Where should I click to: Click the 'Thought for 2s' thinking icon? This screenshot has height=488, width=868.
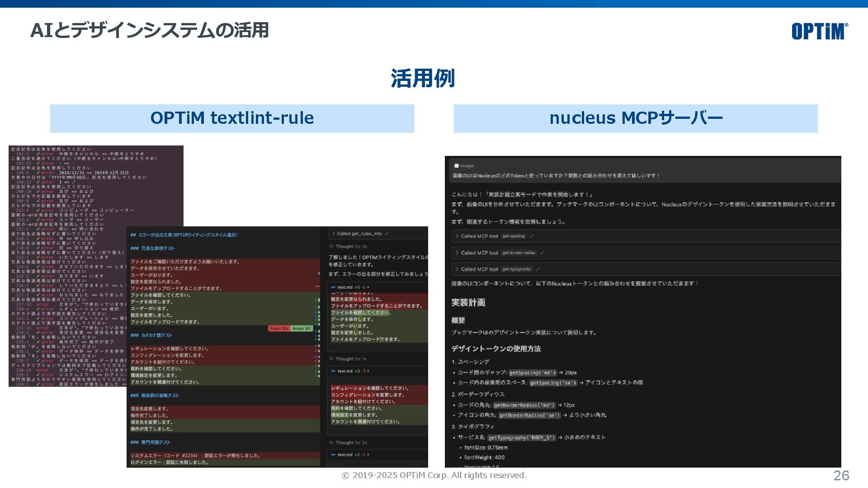pos(331,443)
